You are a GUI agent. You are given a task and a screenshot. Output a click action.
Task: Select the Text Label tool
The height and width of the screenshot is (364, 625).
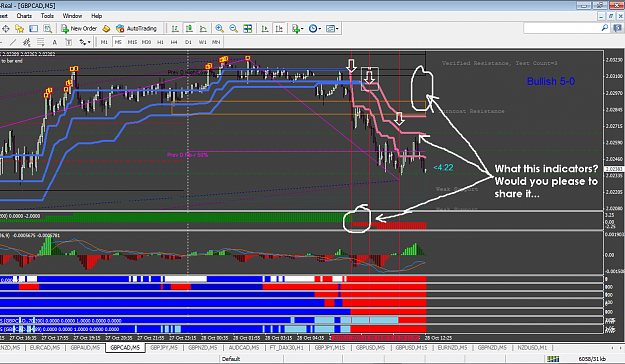pyautogui.click(x=69, y=42)
